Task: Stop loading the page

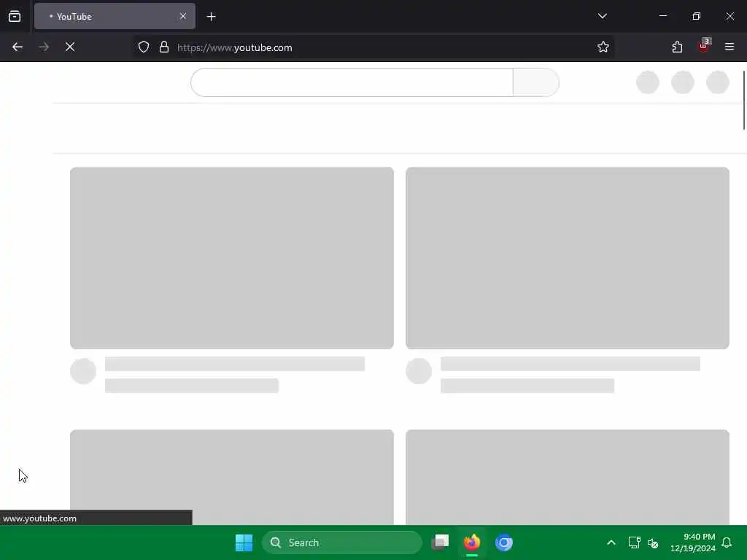Action: click(70, 47)
